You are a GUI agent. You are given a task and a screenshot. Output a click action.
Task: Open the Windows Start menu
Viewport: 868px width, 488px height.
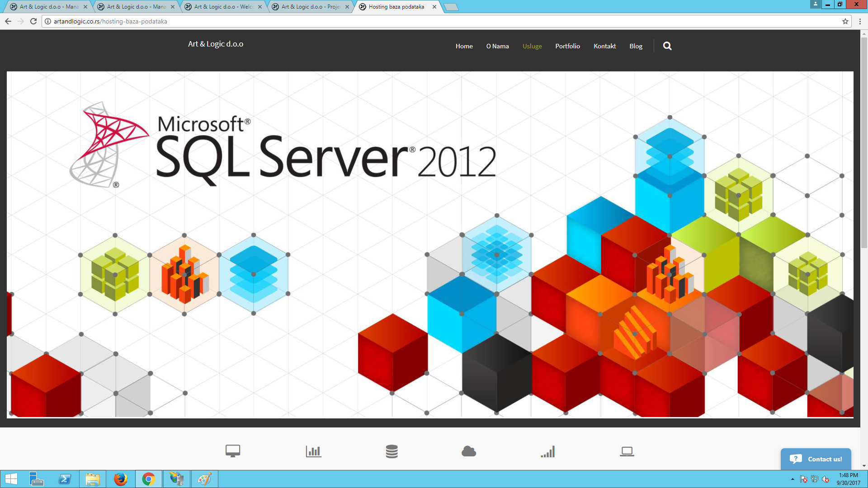coord(11,479)
